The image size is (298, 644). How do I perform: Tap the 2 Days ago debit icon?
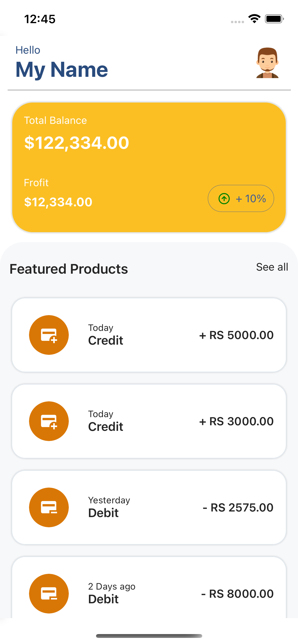[x=49, y=594]
